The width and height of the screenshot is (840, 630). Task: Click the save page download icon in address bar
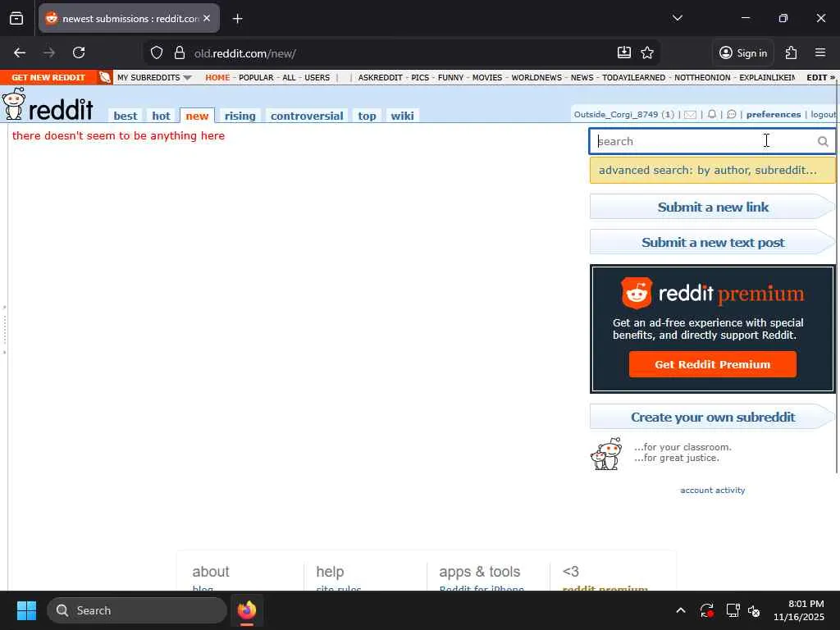(624, 52)
